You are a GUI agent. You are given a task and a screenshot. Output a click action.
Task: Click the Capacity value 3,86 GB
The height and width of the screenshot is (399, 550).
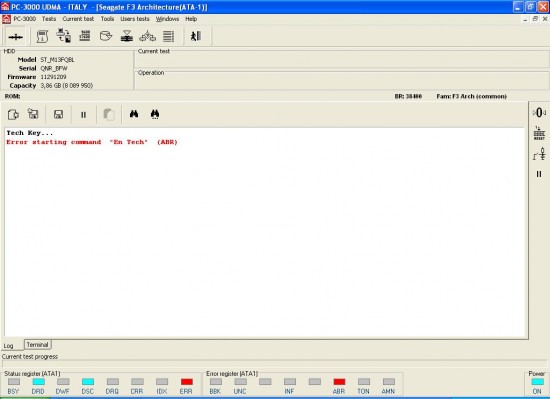click(x=67, y=86)
